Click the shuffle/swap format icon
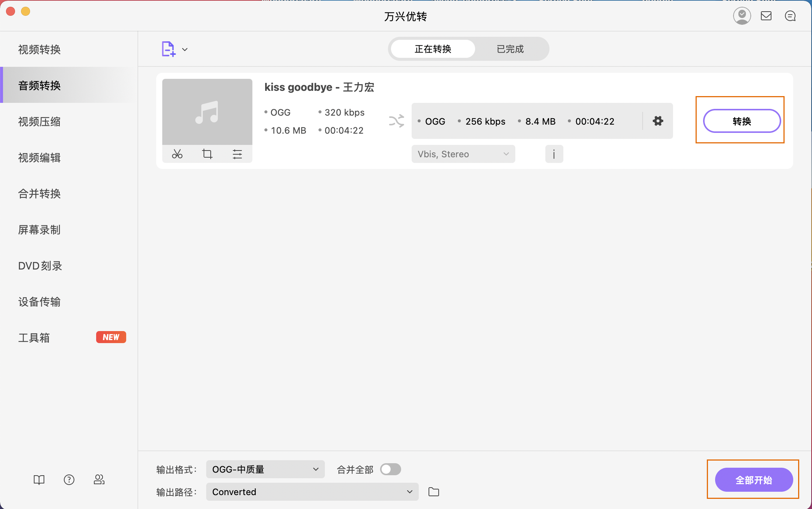This screenshot has height=509, width=812. pos(397,121)
